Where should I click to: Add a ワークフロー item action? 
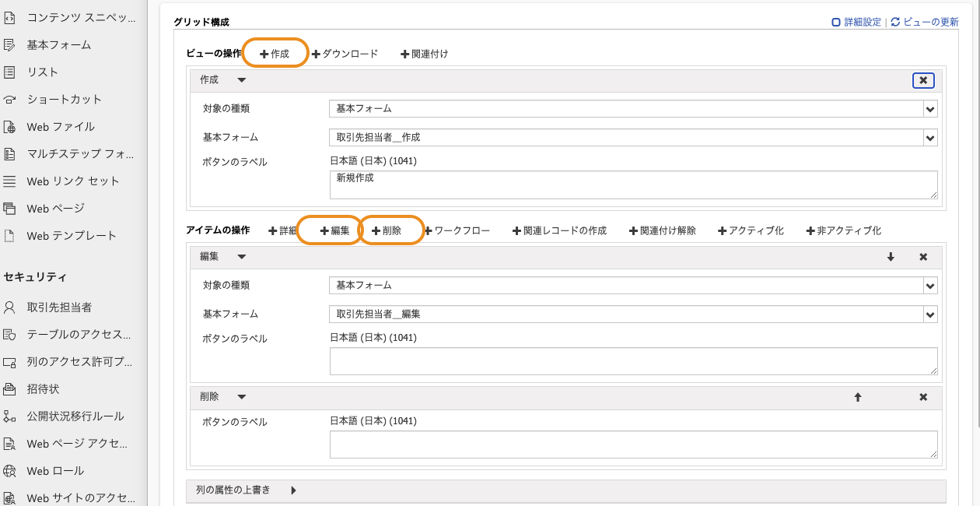(x=457, y=231)
